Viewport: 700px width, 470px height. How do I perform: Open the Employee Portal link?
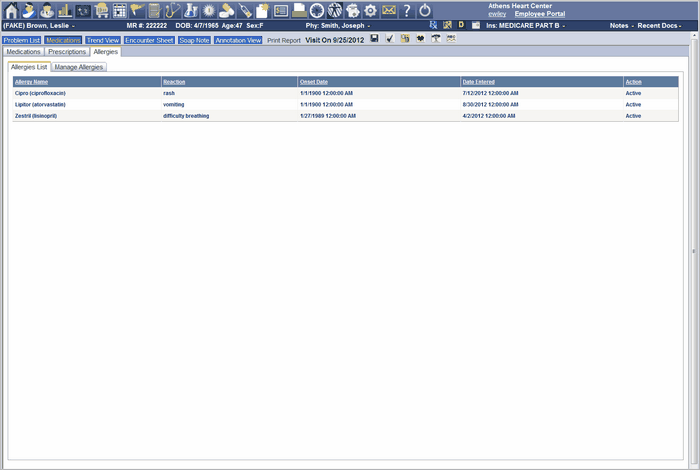tap(539, 14)
